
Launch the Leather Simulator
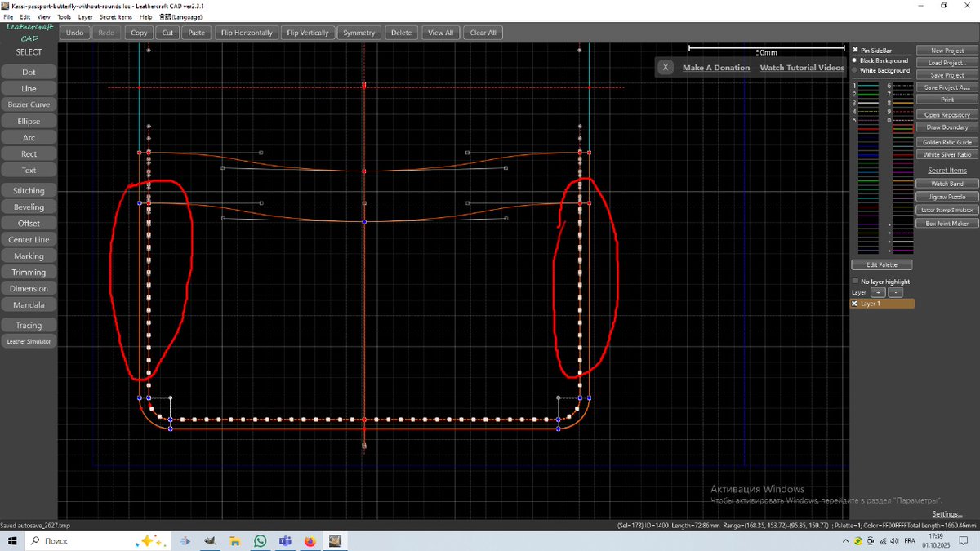(29, 341)
